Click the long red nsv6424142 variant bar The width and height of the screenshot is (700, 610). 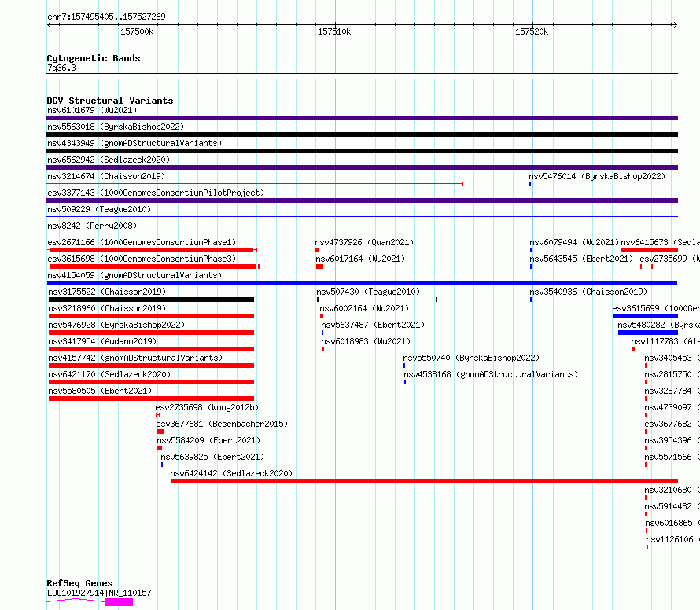click(x=424, y=481)
